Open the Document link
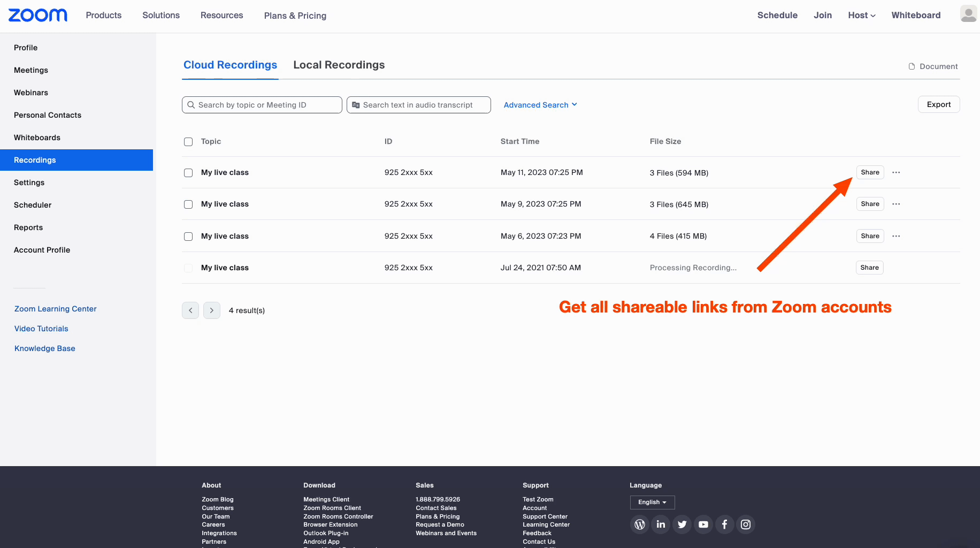 [x=933, y=66]
